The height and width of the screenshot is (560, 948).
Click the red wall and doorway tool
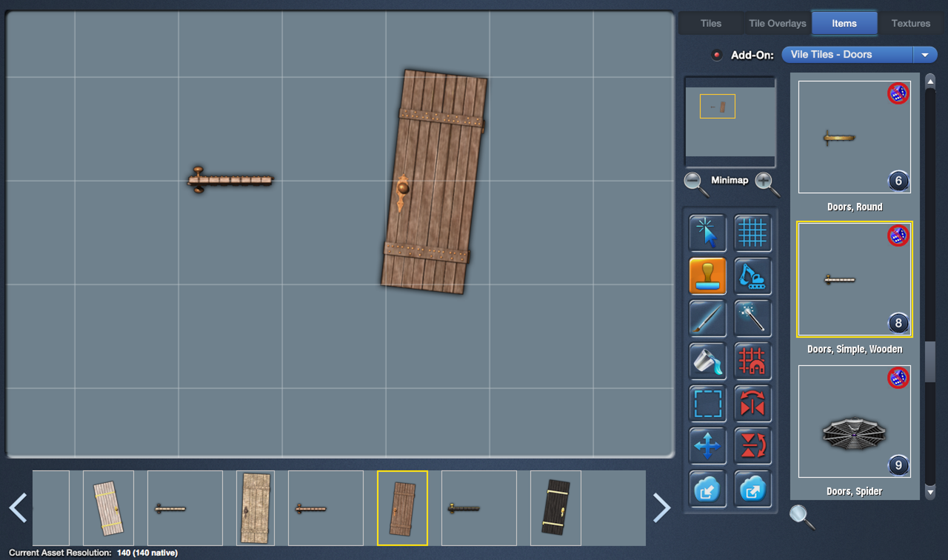752,361
